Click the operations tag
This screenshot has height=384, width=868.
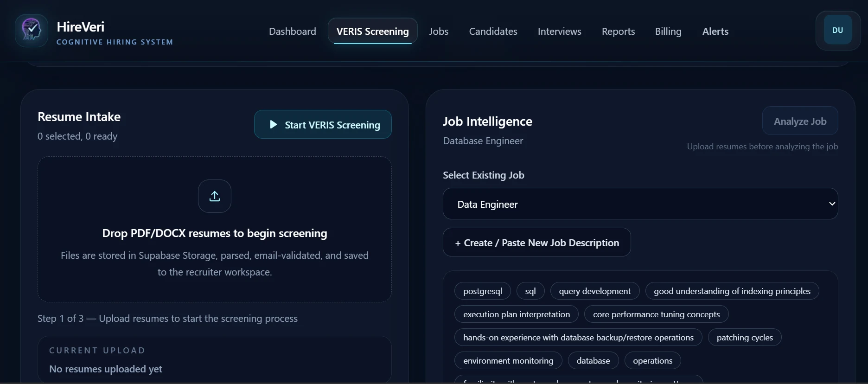coord(652,360)
